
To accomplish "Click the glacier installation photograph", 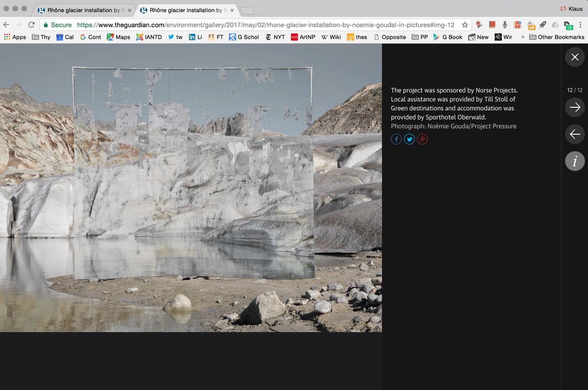I will [x=191, y=188].
